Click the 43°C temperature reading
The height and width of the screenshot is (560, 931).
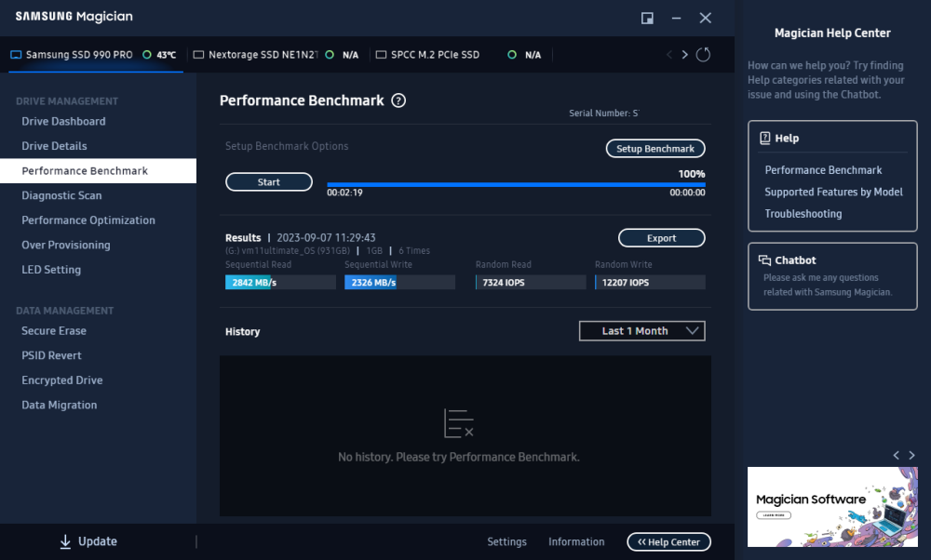click(167, 55)
